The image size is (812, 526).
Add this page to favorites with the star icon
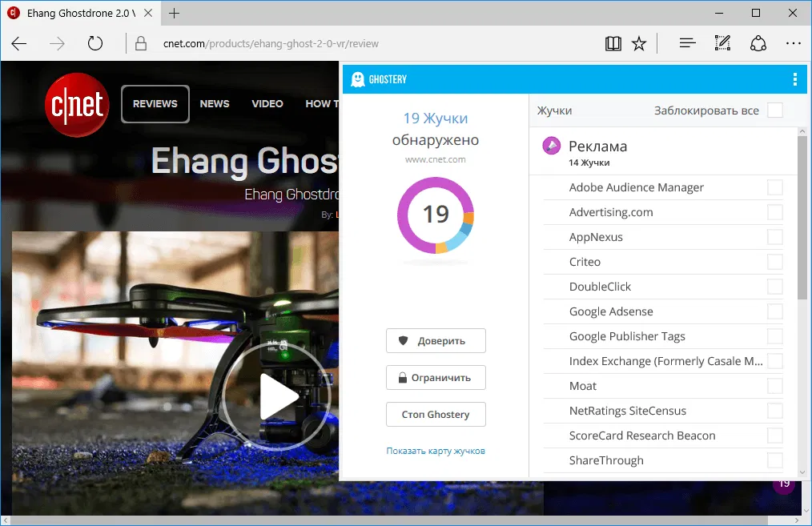pyautogui.click(x=639, y=43)
